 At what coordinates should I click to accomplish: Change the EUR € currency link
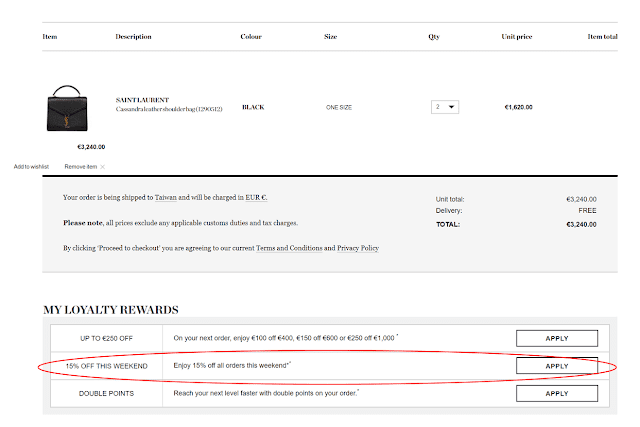[x=256, y=198]
